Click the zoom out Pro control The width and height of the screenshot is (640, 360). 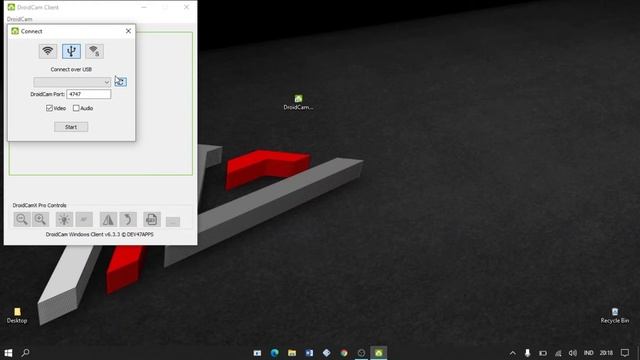22,220
